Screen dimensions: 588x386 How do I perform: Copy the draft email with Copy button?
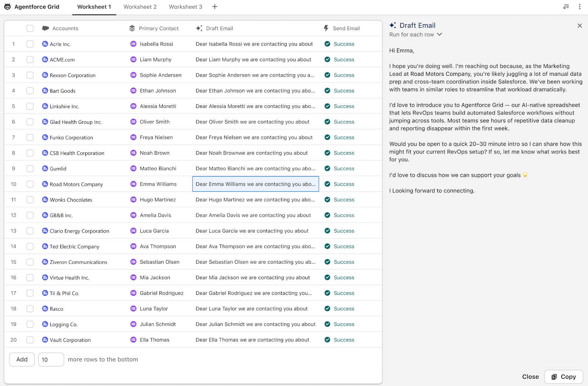pos(563,376)
